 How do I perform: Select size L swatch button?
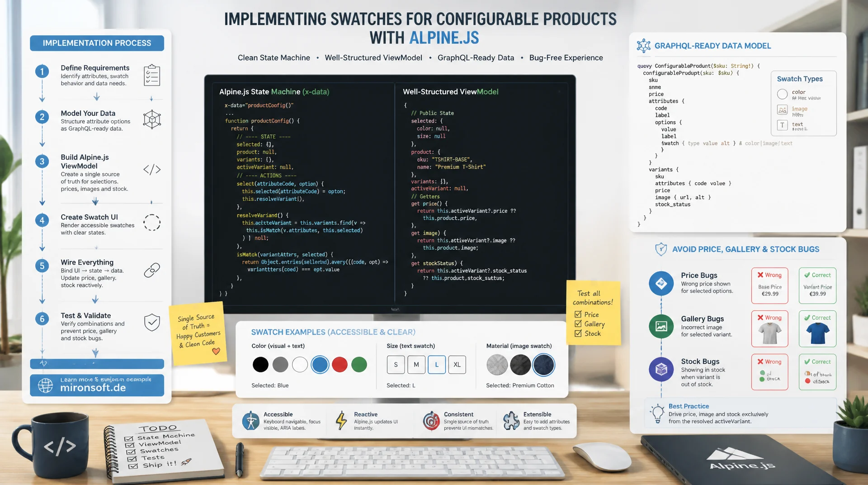point(437,365)
